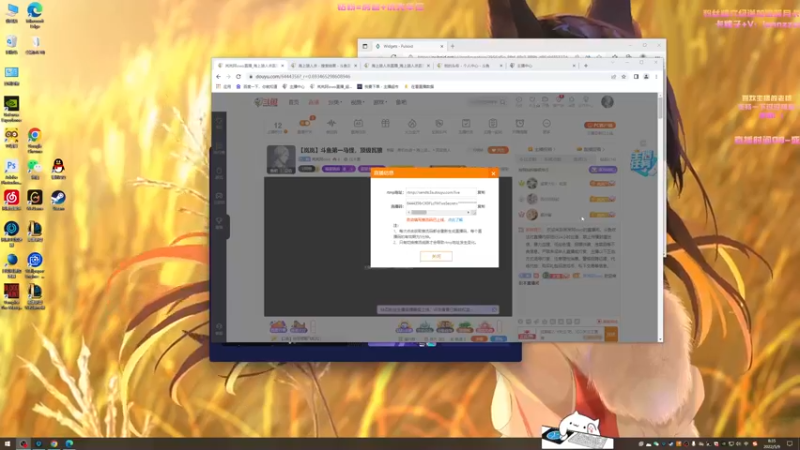
Task: Copy the rtmp address
Action: pos(481,192)
